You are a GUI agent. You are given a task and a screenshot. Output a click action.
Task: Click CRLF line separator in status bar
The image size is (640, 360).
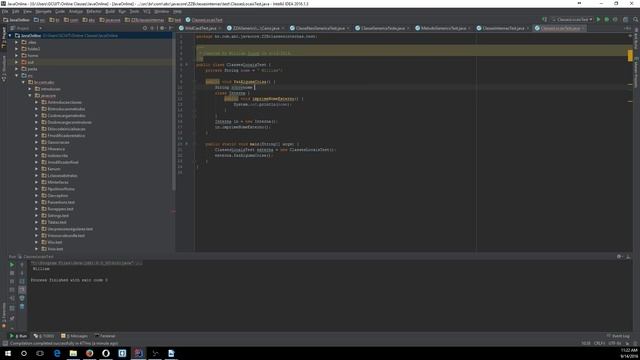pos(599,343)
